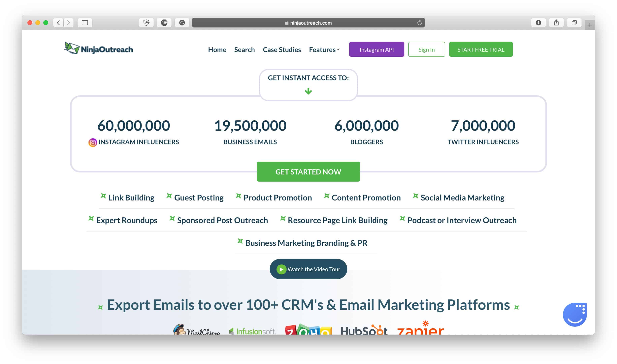Open the Search nav item

coord(244,50)
